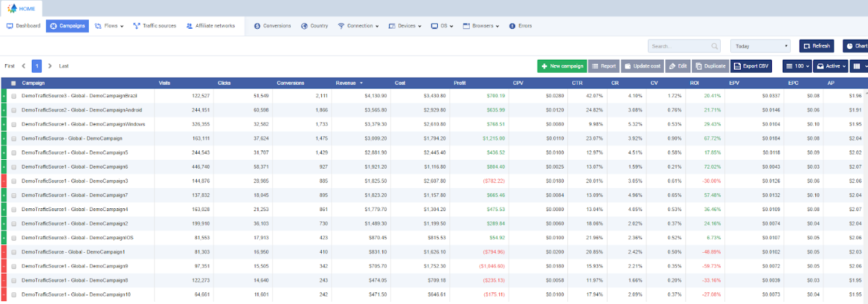Go to First page
Image resolution: width=868 pixels, height=304 pixels.
[9, 66]
